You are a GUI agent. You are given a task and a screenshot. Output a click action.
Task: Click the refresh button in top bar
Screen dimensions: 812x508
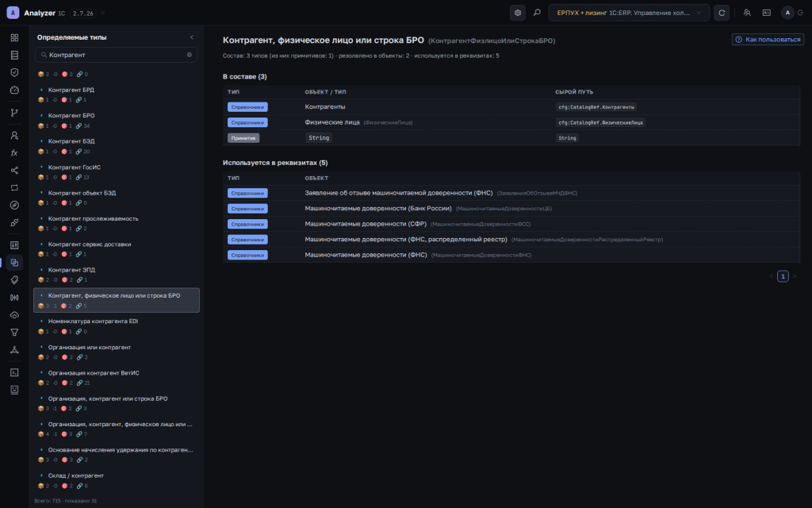pyautogui.click(x=722, y=13)
